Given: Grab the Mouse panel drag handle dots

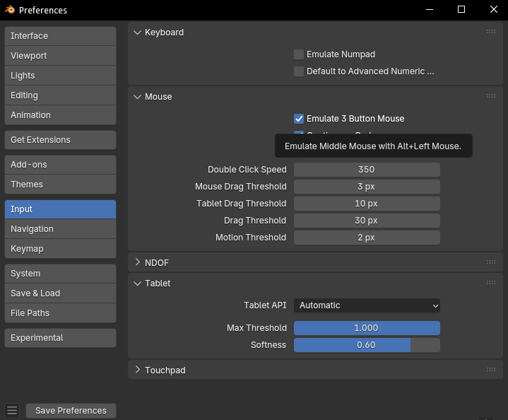Looking at the screenshot, I should coord(491,95).
